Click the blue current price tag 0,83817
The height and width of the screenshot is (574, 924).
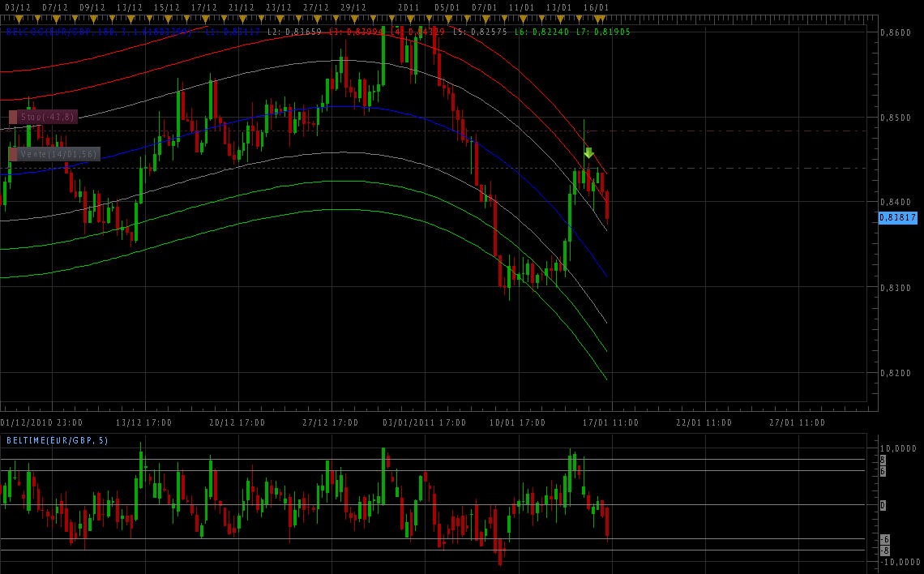point(897,217)
